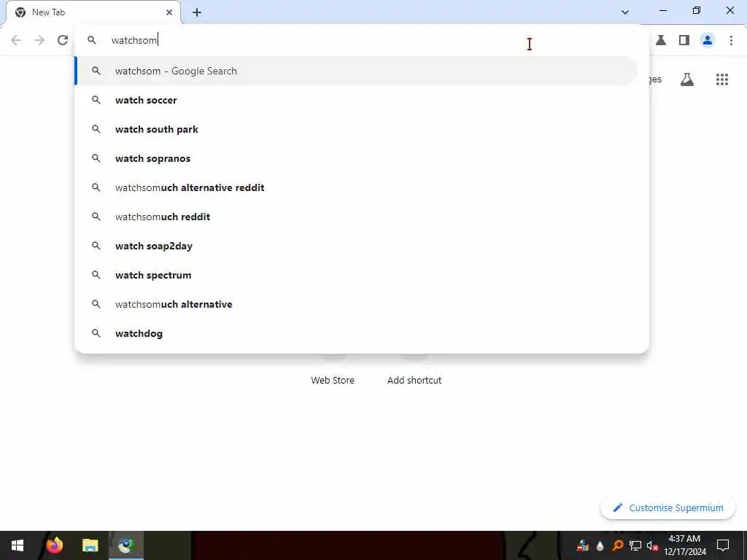The width and height of the screenshot is (747, 560).
Task: Select the New Tab tab
Action: point(93,12)
